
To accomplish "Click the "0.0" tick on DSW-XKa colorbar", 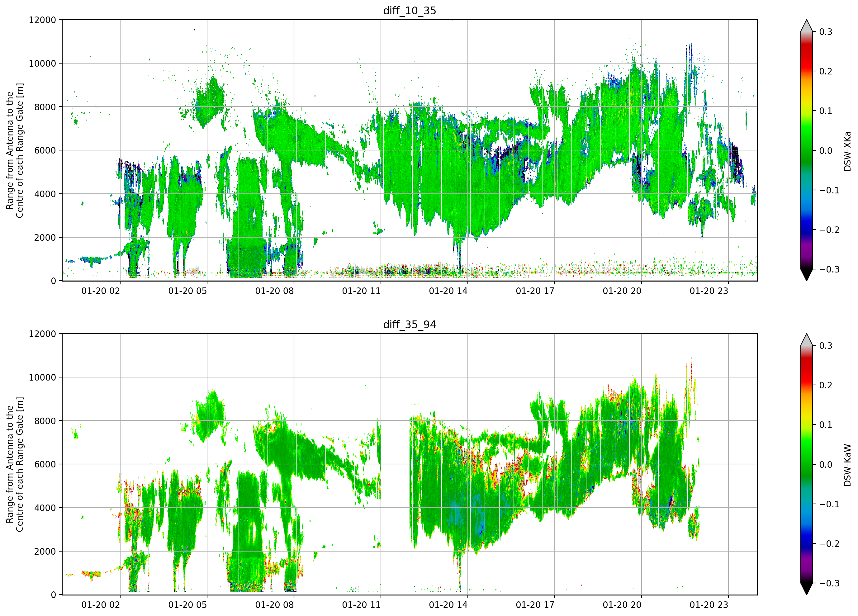I will [x=826, y=151].
